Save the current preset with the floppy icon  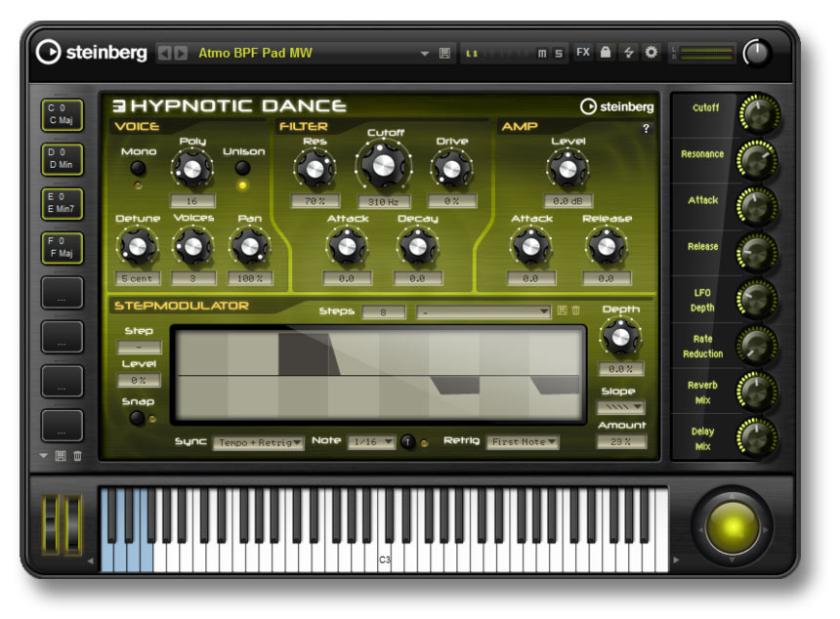click(x=444, y=53)
